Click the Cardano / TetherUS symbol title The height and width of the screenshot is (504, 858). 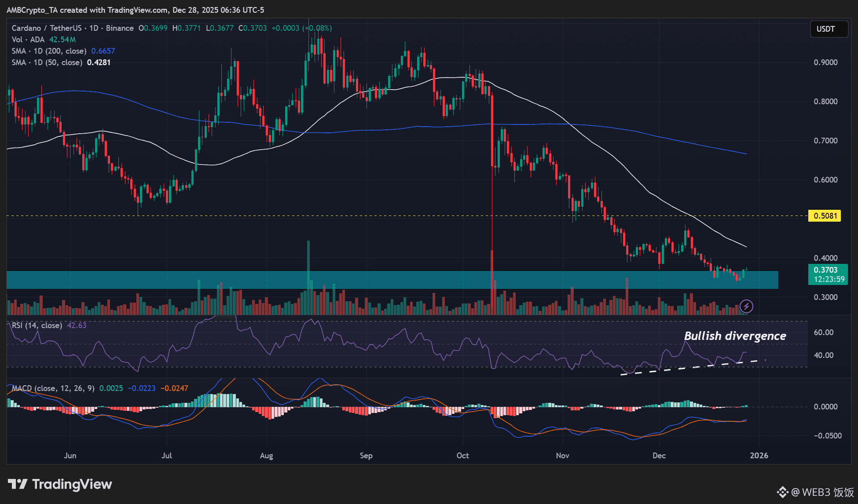[x=47, y=28]
